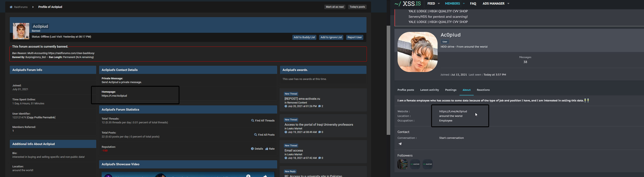Click the RaidForums page vertical scrollbar
This screenshot has height=177, width=644.
pos(388,80)
